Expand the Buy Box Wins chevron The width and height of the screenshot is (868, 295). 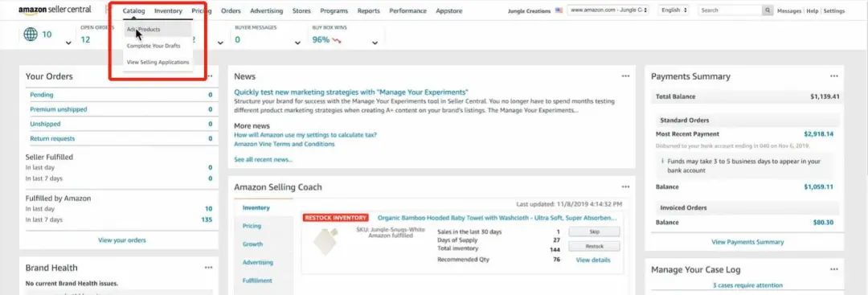click(x=375, y=43)
